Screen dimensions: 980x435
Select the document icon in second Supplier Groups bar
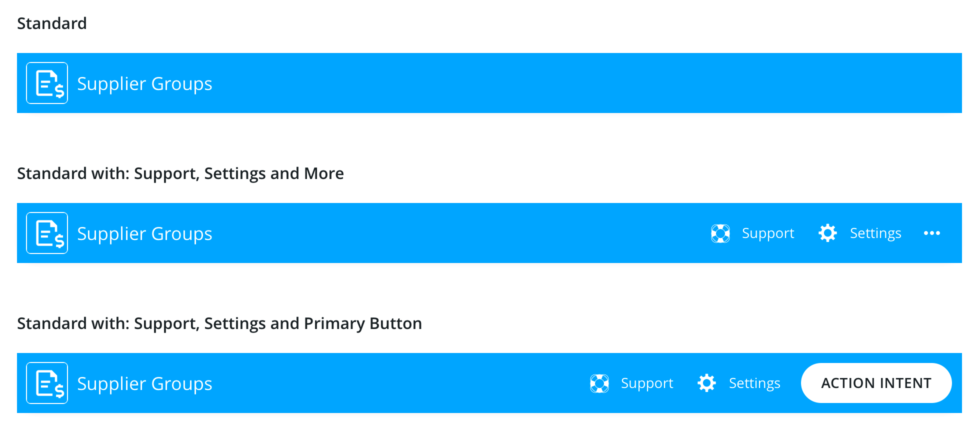pyautogui.click(x=47, y=233)
